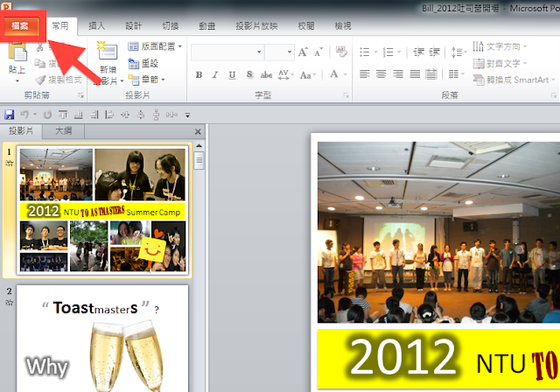Go to the 切換 transitions tab
Viewport: 560px width, 392px height.
click(171, 26)
